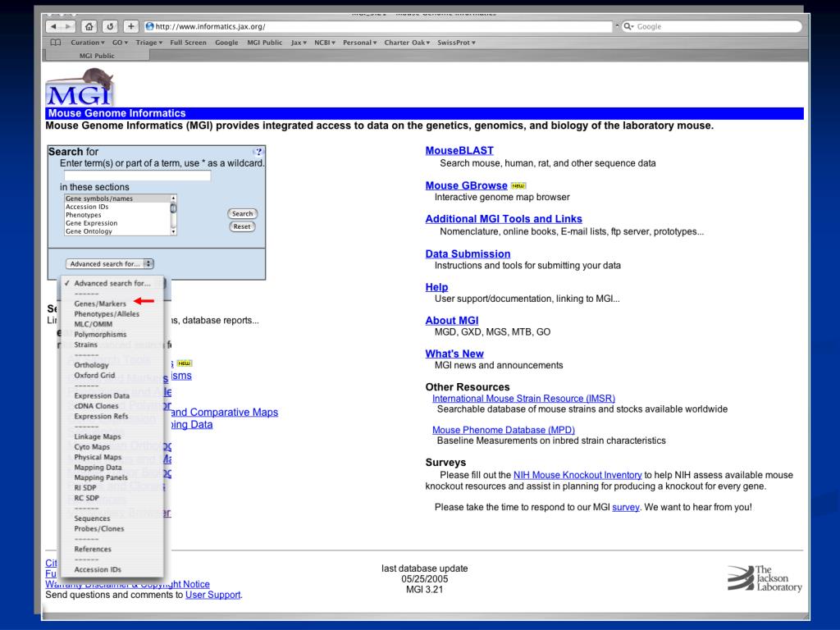Viewport: 840px width, 630px height.
Task: Click the search help question mark icon
Action: (258, 152)
